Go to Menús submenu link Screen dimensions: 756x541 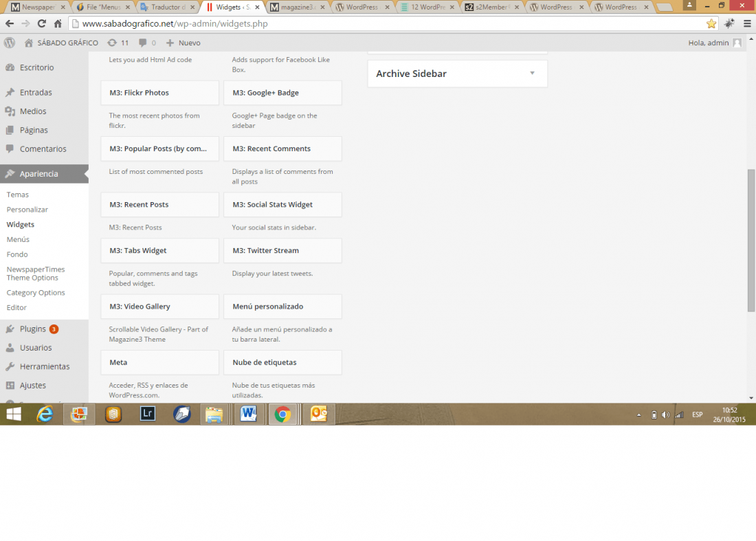click(18, 239)
